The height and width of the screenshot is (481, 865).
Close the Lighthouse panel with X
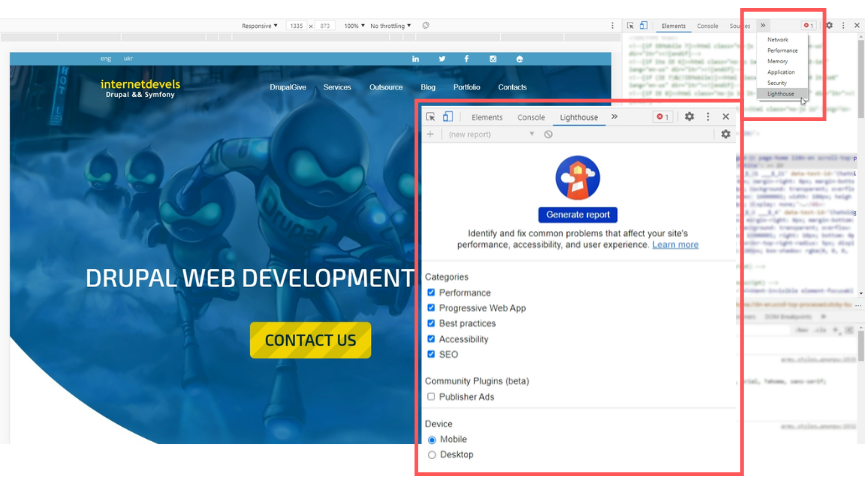click(725, 116)
